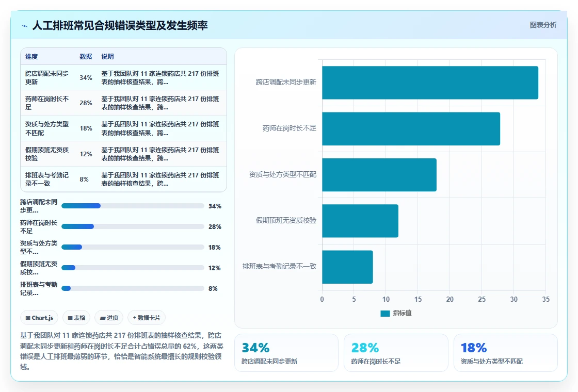Viewport: 578px width, 392px height.
Task: Click the y-axis label 跨店调配未同步更新
Action: (x=286, y=83)
